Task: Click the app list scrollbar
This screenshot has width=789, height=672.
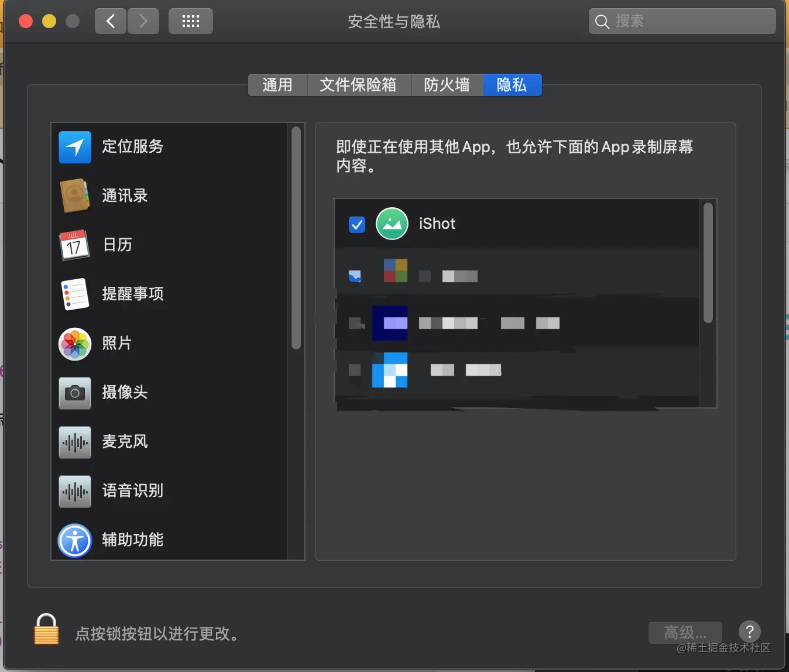Action: point(708,263)
